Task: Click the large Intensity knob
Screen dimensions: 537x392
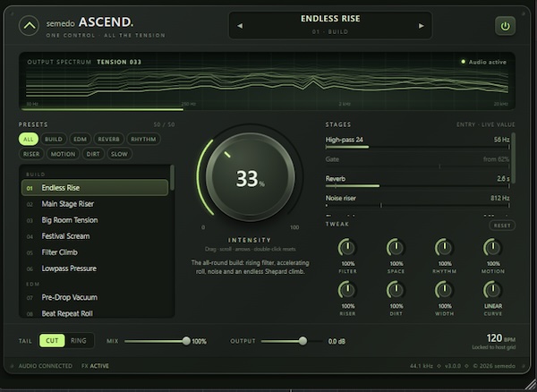Action: click(x=250, y=177)
